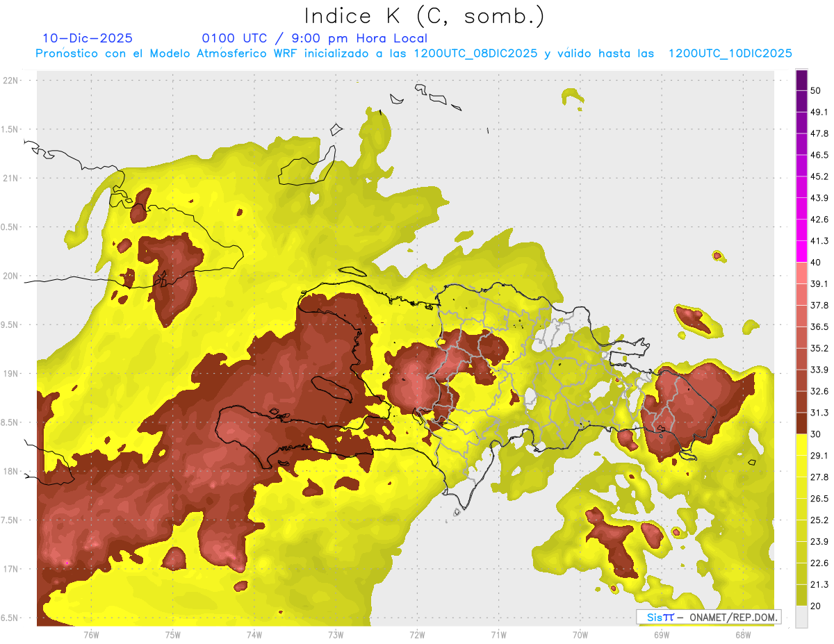This screenshot has width=834, height=644.
Task: Click the "42.6" value on the color scale
Action: (x=819, y=220)
